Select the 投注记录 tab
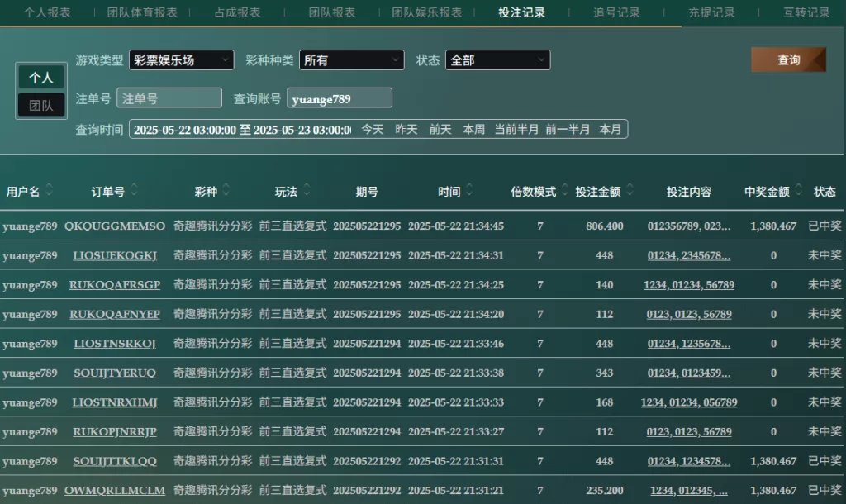This screenshot has height=504, width=846. pos(522,12)
